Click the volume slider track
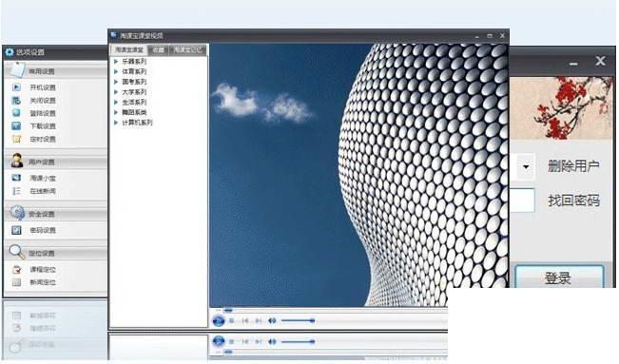 (298, 321)
